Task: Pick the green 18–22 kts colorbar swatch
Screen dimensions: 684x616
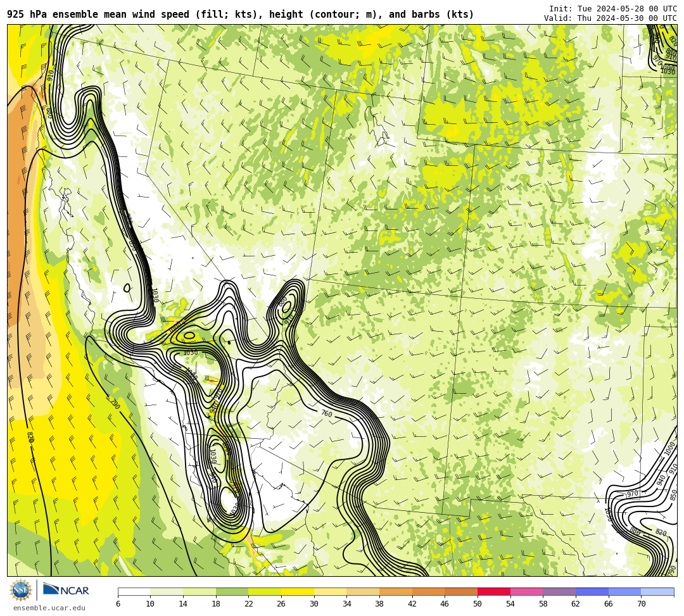Action: (x=232, y=591)
